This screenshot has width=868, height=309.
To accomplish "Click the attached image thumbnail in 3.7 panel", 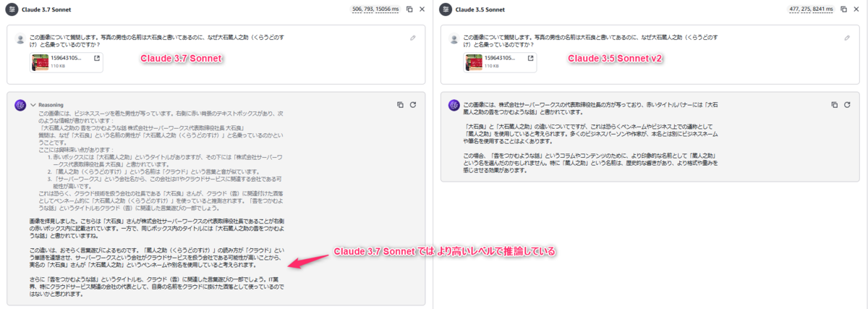I will click(38, 62).
